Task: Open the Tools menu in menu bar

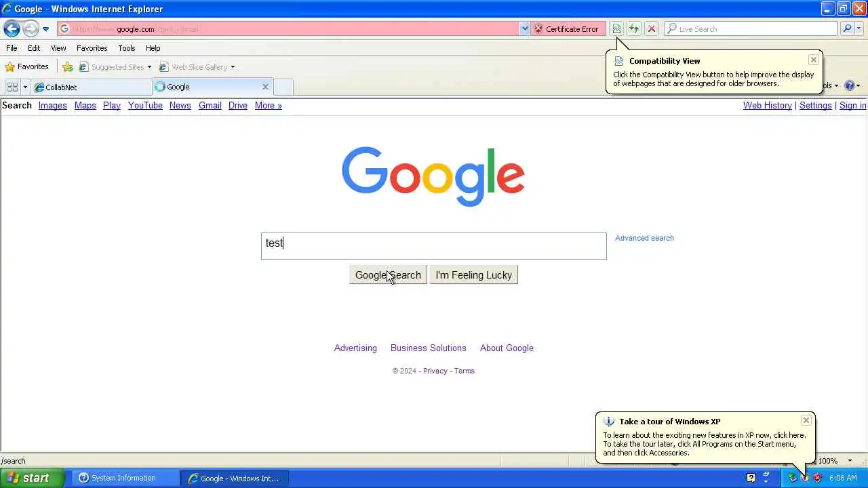Action: point(126,48)
